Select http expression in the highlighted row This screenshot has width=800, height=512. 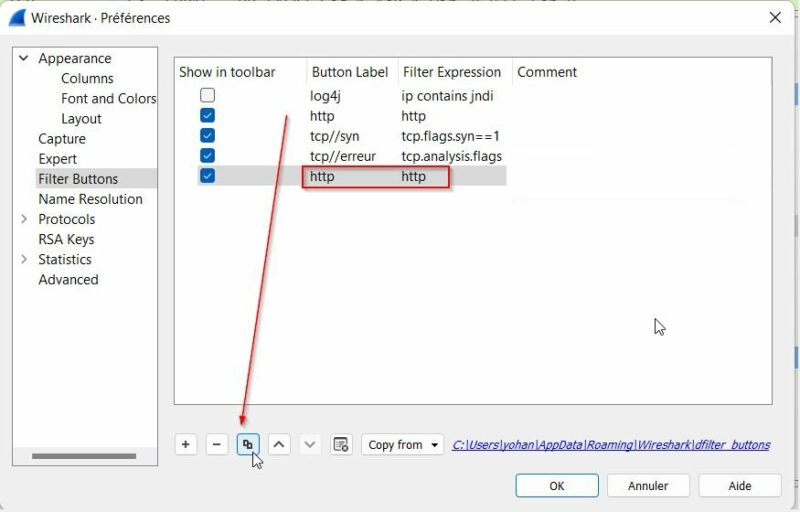(413, 176)
